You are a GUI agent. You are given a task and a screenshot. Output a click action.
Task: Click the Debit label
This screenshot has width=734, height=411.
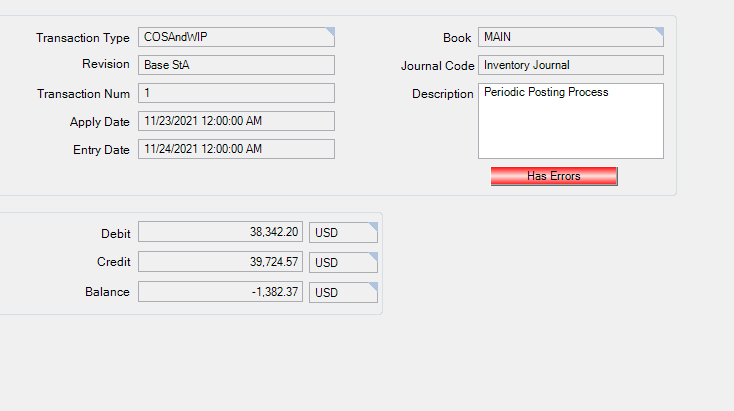pyautogui.click(x=116, y=234)
